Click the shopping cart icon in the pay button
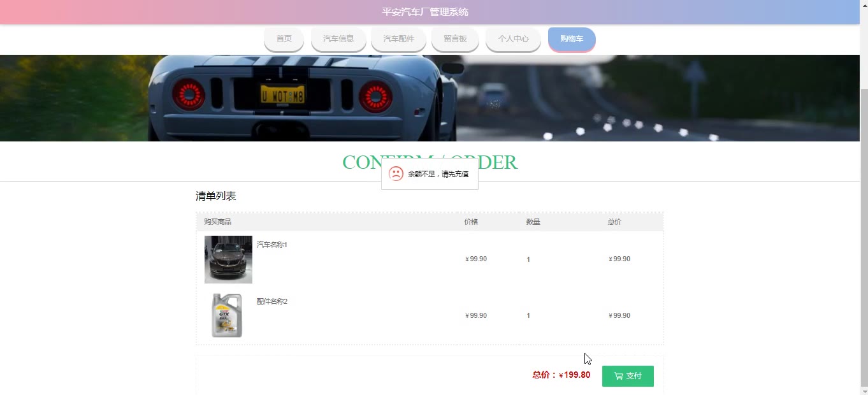 pos(618,376)
